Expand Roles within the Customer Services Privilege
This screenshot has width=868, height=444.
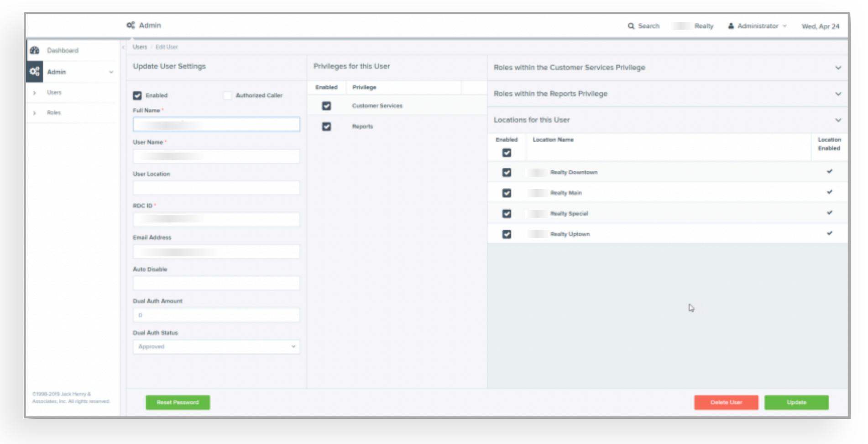click(x=838, y=68)
